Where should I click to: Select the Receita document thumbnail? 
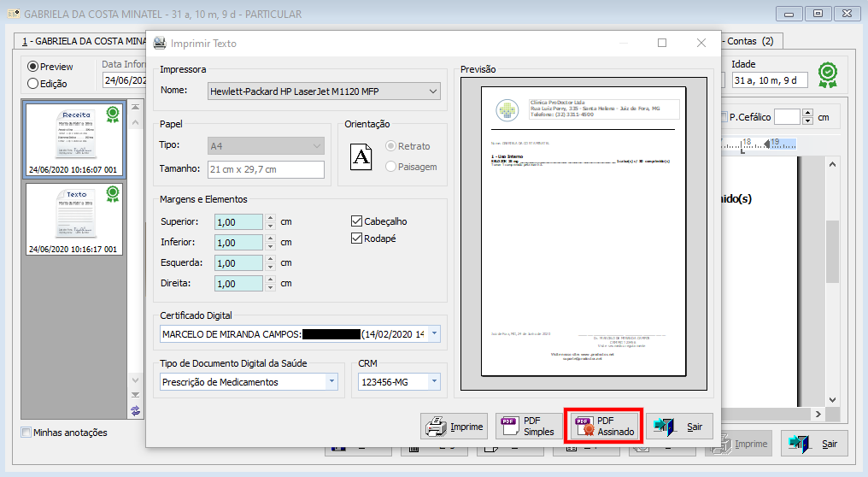click(x=73, y=139)
